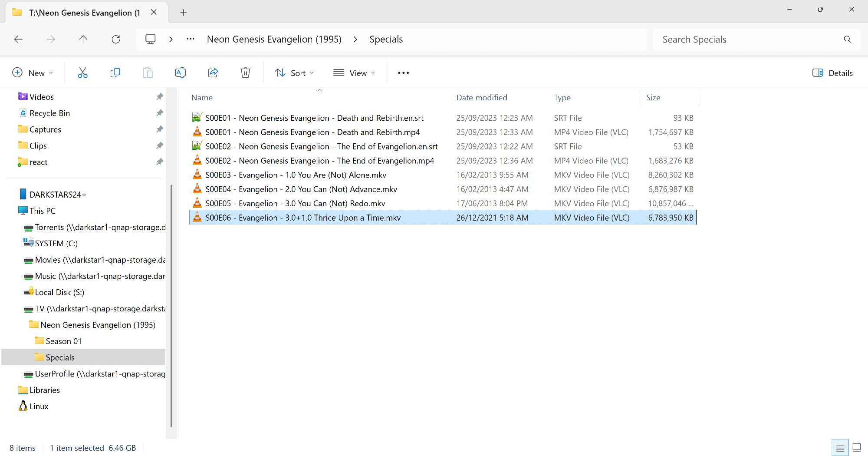
Task: Close the Neon Genesis Evangelion tab
Action: (154, 12)
